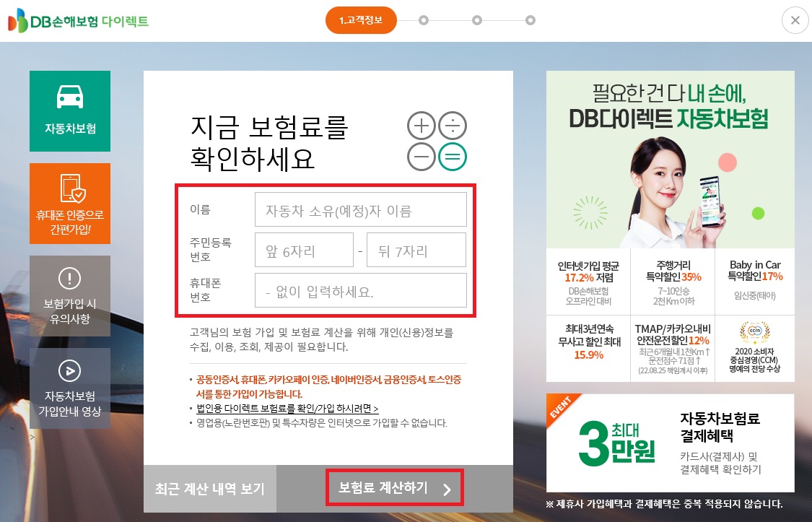Click TMAP/카카오내비 안전운전할인 12% cell
The height and width of the screenshot is (522, 812).
click(x=673, y=349)
